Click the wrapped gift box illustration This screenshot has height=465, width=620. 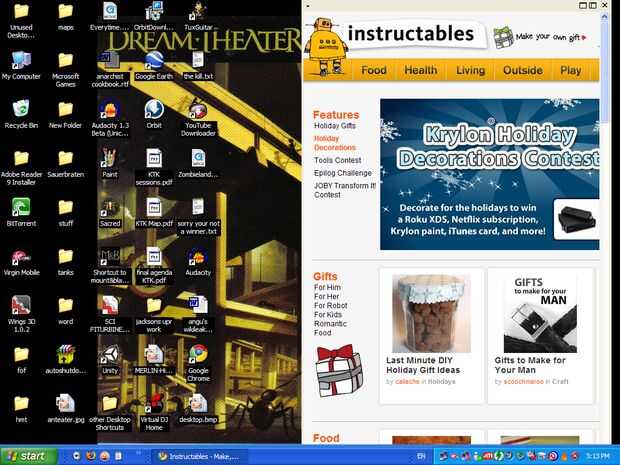click(x=339, y=370)
